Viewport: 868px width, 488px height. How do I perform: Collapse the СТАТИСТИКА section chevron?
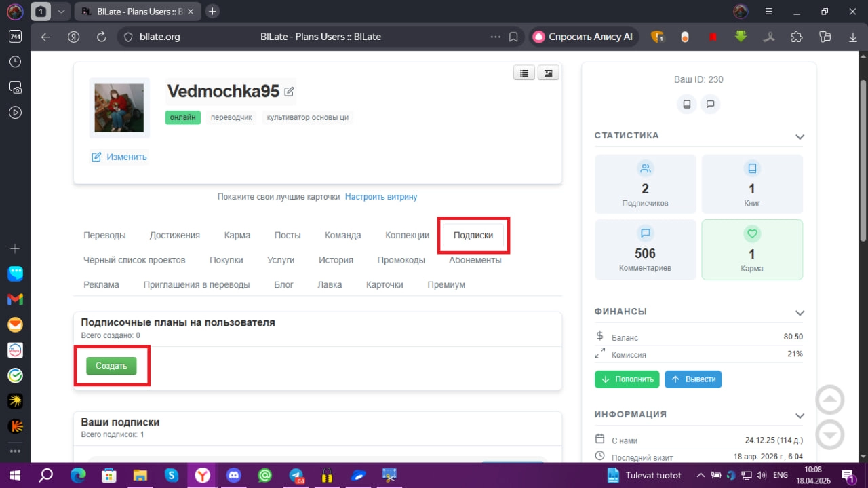point(800,137)
